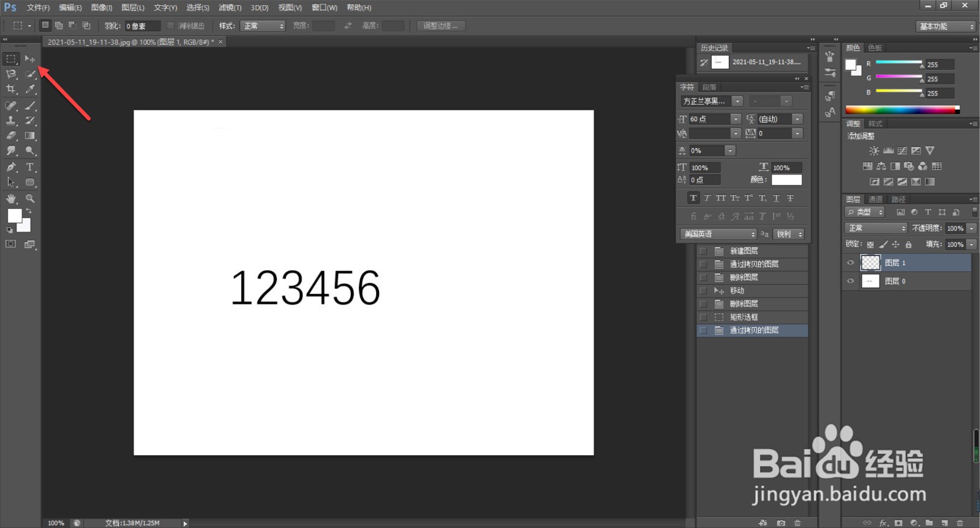Toggle visibility of 图层 0
Image resolution: width=980 pixels, height=528 pixels.
click(850, 281)
